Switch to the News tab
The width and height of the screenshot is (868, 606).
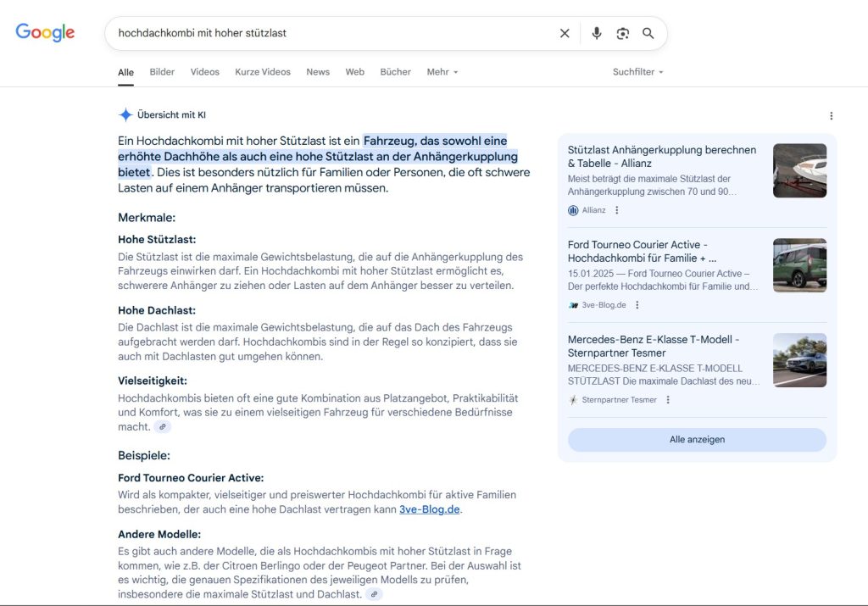pos(318,72)
